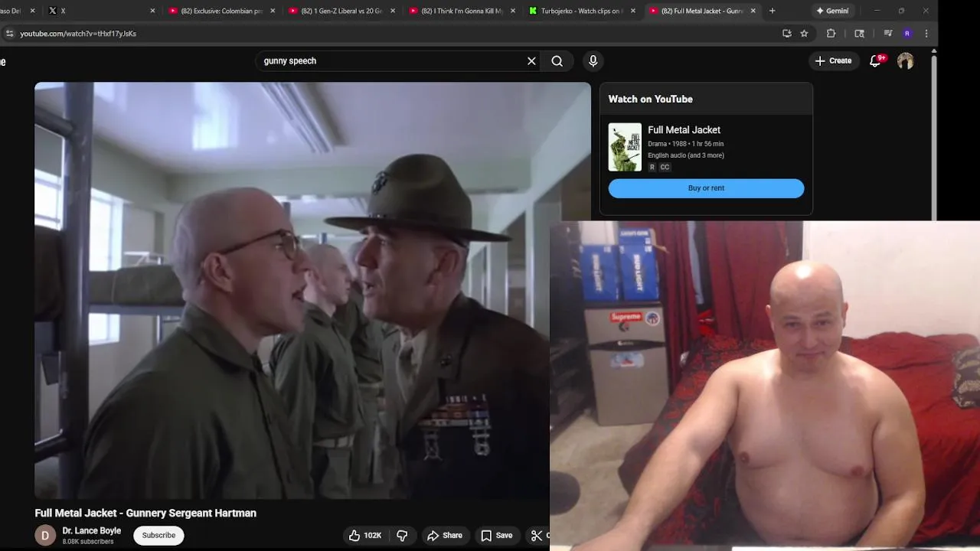
Task: Clear the YouTube search text
Action: click(x=531, y=61)
